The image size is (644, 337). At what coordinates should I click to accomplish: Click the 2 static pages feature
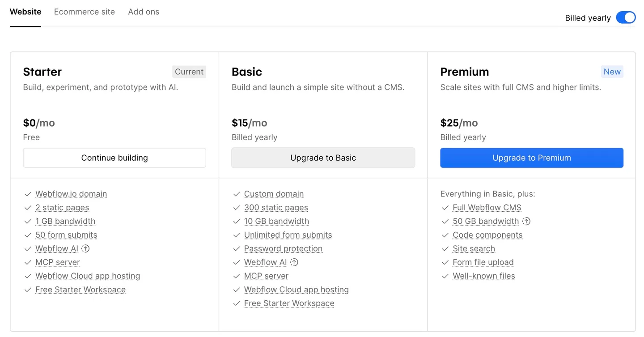62,208
